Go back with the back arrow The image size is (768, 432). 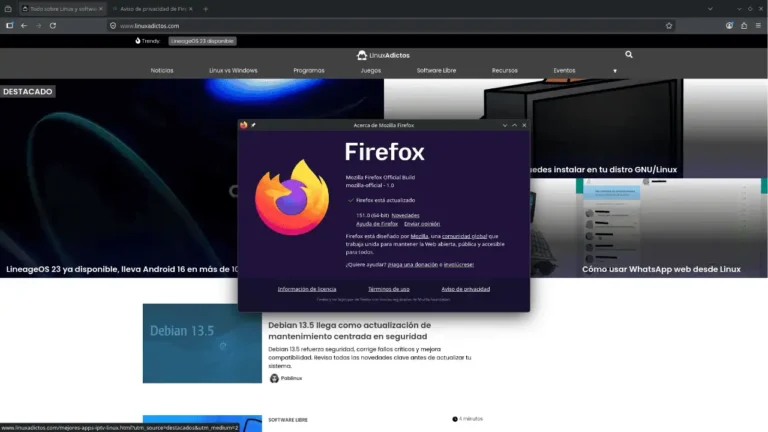tap(24, 25)
